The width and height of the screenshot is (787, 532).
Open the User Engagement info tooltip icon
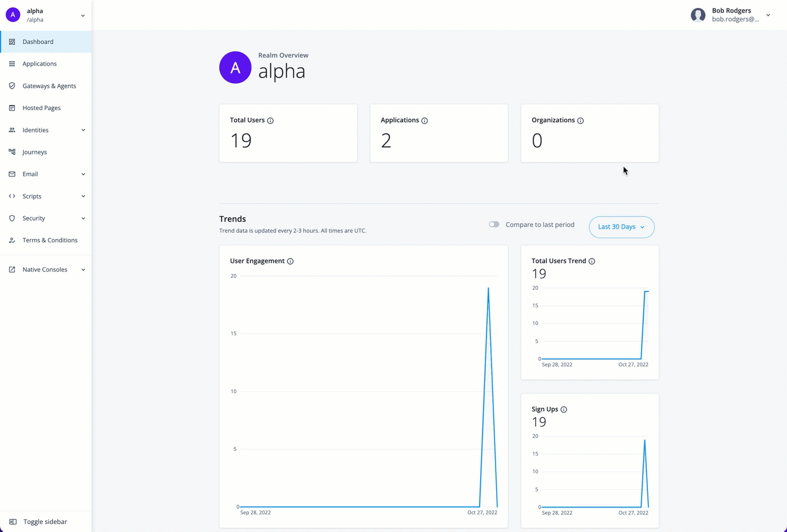tap(290, 261)
